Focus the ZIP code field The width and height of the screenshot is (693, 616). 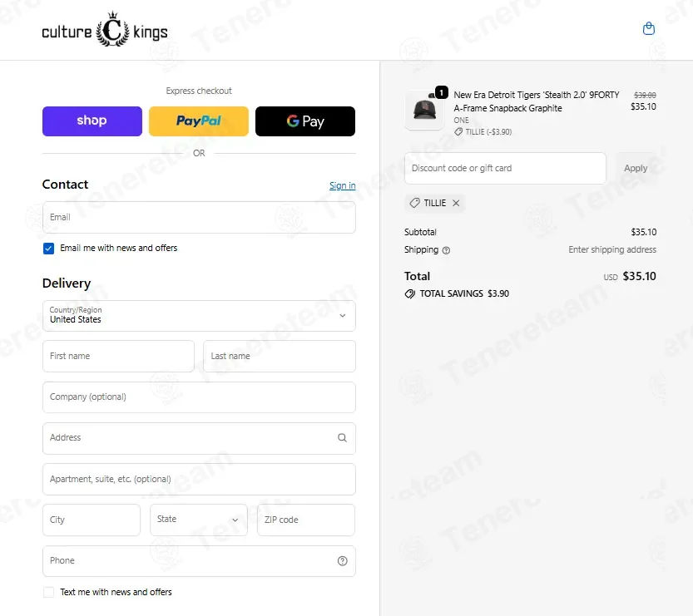[x=306, y=520]
